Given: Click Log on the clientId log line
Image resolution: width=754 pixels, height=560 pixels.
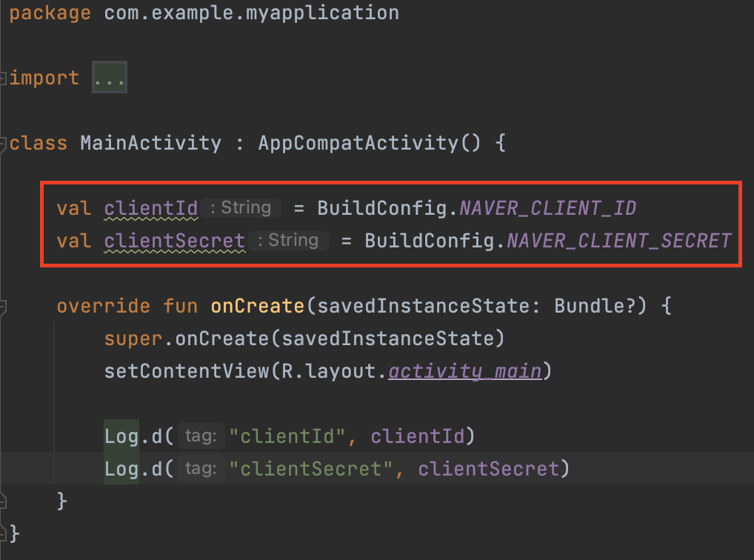Looking at the screenshot, I should 121,436.
